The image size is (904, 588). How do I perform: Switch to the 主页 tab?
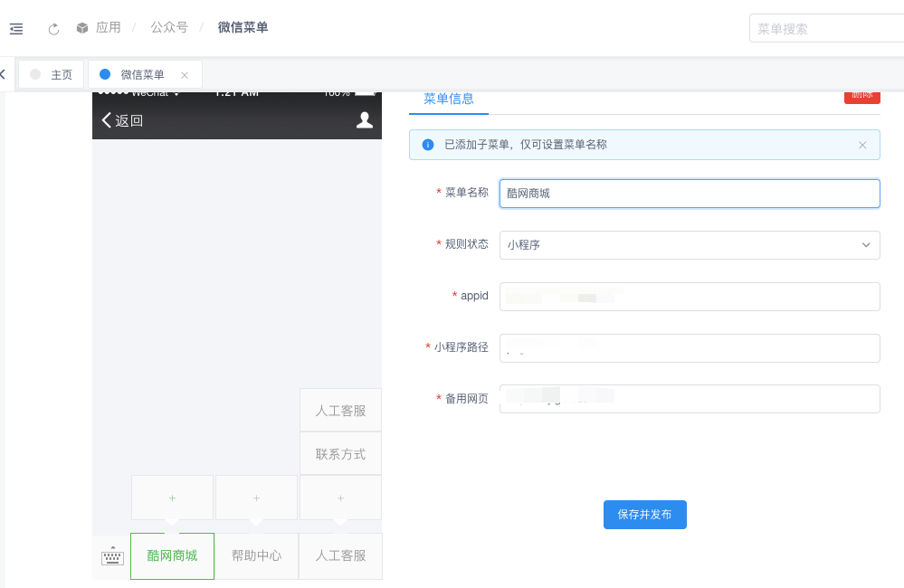pyautogui.click(x=52, y=74)
